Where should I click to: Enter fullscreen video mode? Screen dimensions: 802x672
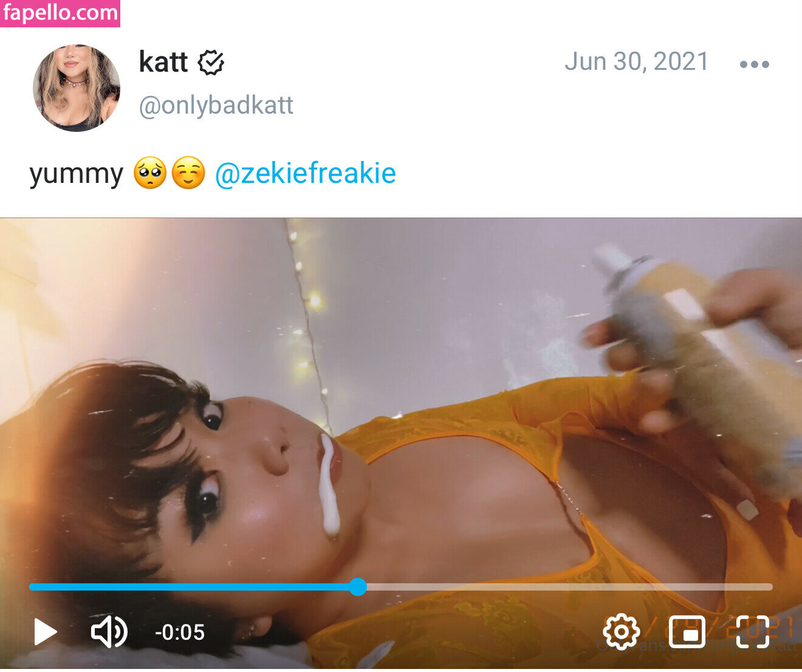point(753,632)
